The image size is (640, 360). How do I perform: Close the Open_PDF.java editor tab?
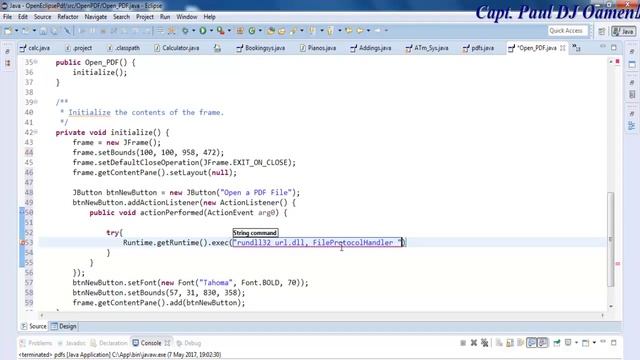point(563,48)
